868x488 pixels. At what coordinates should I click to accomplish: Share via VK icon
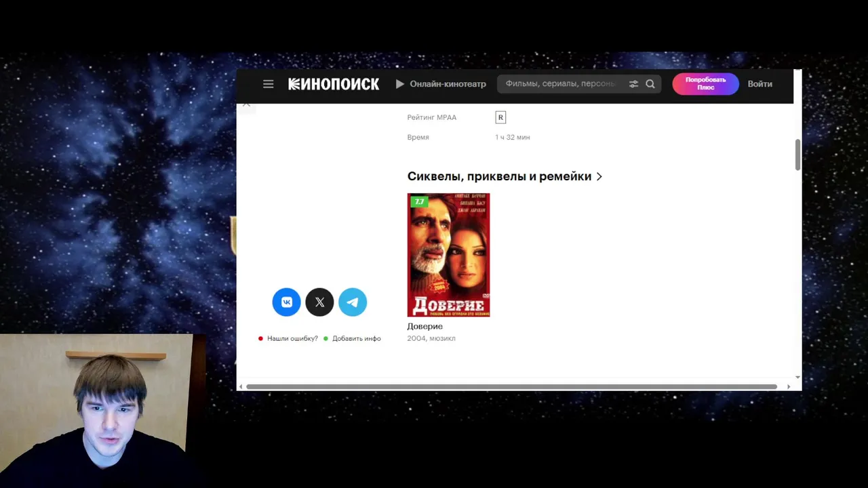coord(286,302)
